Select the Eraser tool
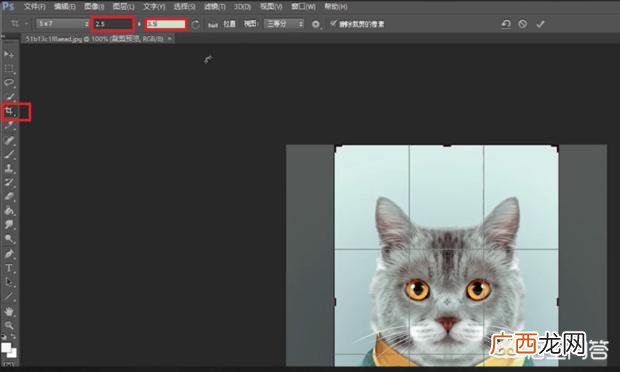620x372 pixels. point(9,196)
